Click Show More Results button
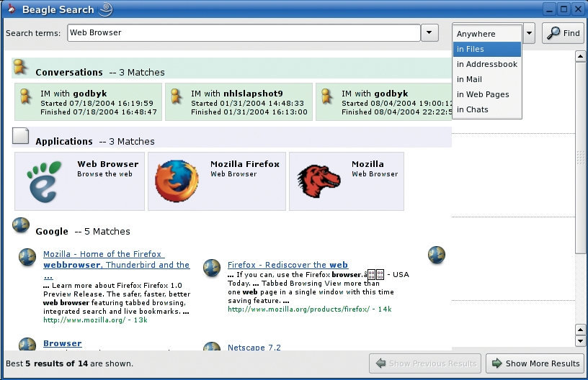The height and width of the screenshot is (380, 588). coord(535,363)
